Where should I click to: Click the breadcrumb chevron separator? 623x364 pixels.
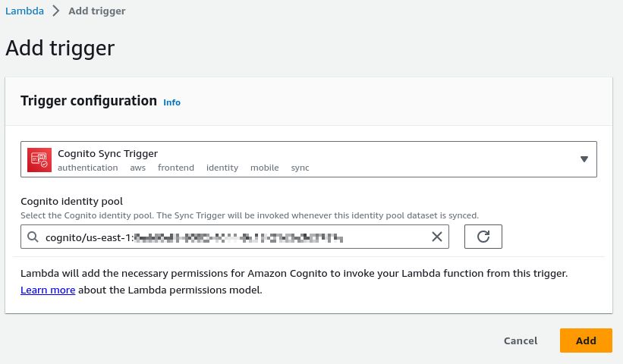pos(56,11)
